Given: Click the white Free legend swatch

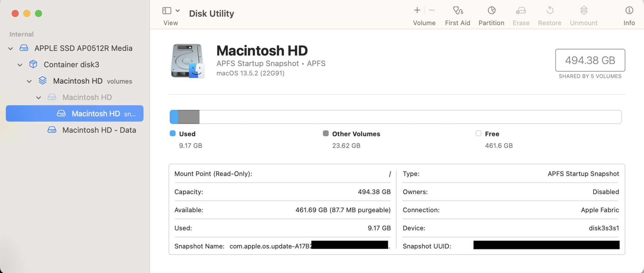Looking at the screenshot, I should coord(478,133).
